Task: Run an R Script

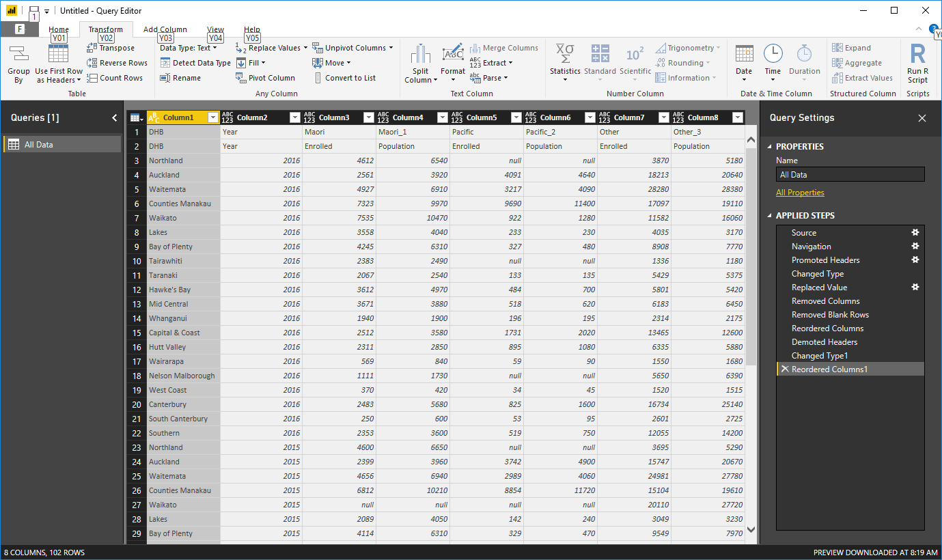Action: pos(918,64)
